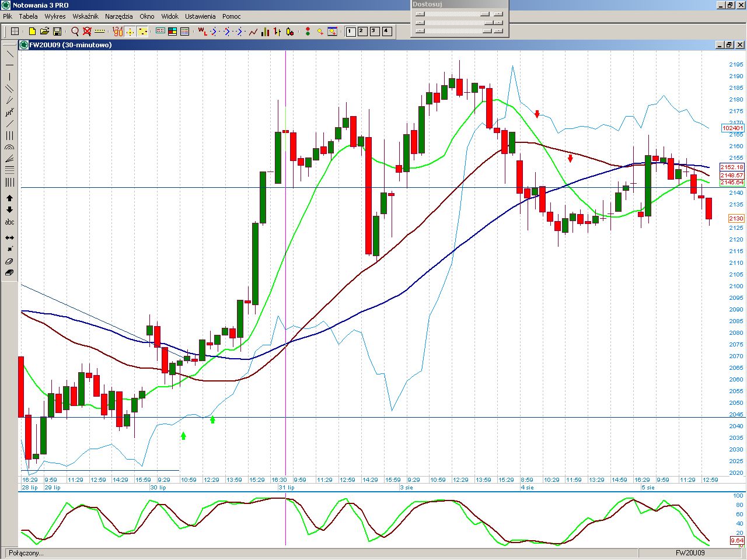Switch to candlestick chart icon
The width and height of the screenshot is (747, 560).
(290, 32)
